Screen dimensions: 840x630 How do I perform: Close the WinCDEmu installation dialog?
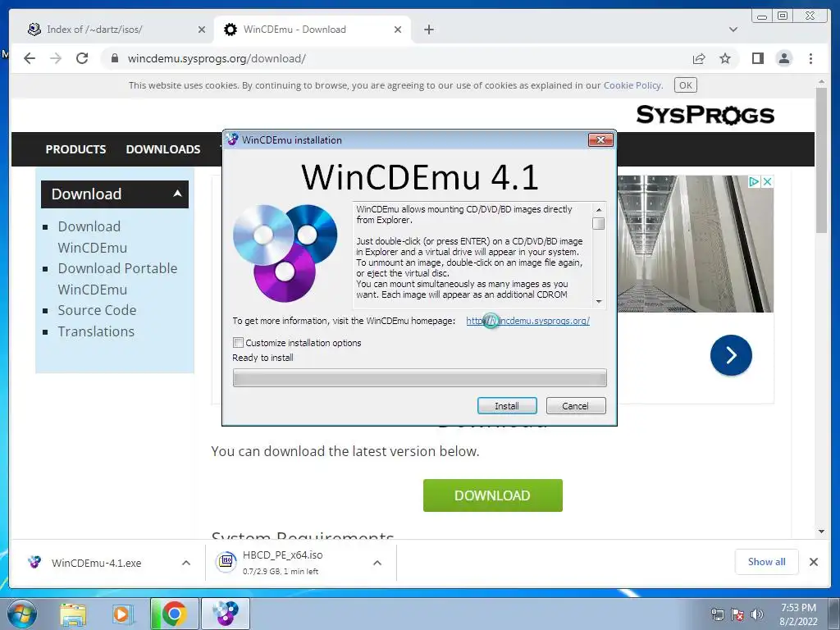(600, 139)
